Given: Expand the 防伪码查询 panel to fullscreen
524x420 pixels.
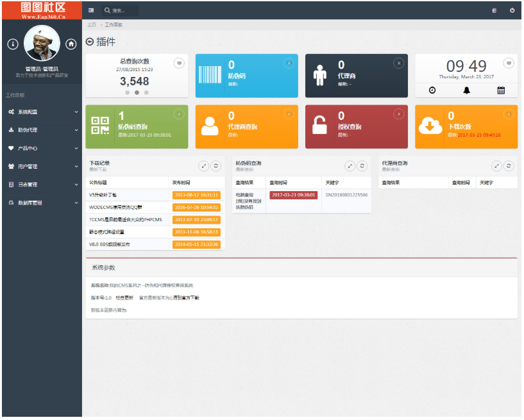Looking at the screenshot, I should click(x=350, y=165).
